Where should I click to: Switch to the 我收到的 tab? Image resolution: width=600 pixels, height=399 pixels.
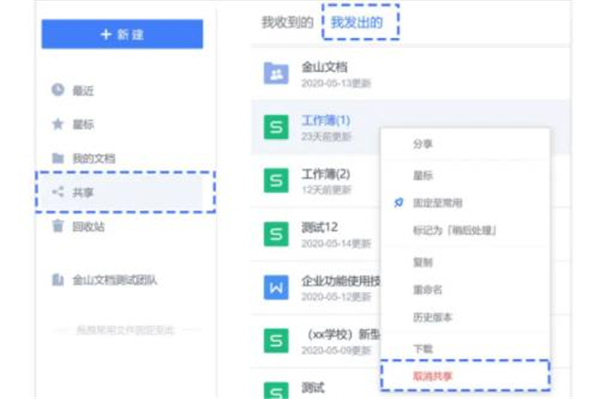tap(287, 22)
